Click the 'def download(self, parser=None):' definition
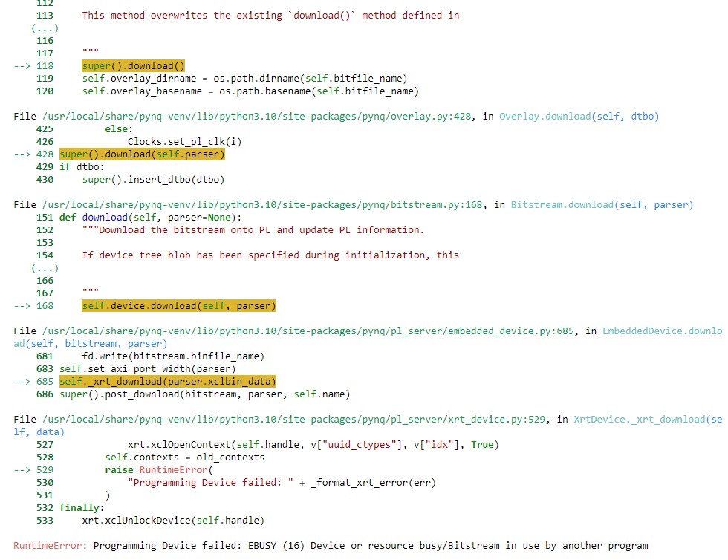This screenshot has height=560, width=728. [x=161, y=218]
